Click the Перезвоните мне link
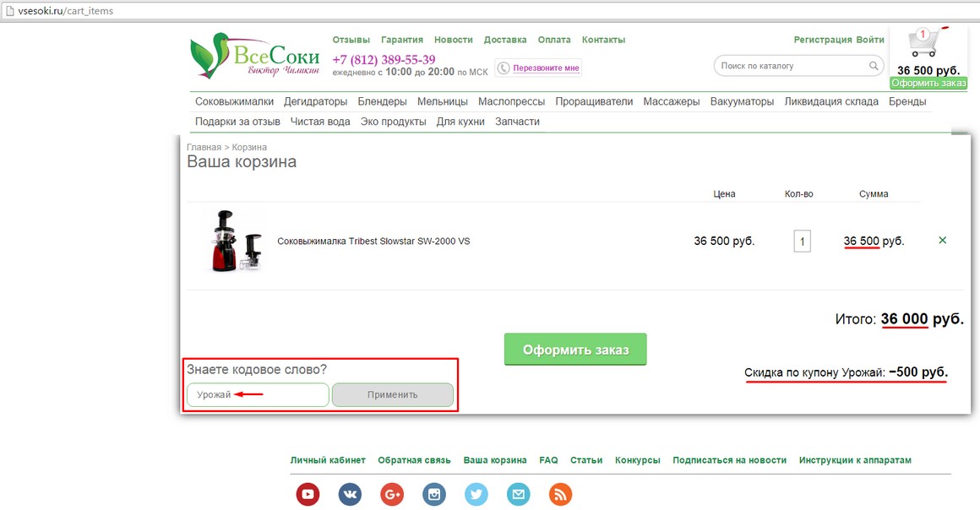Image resolution: width=980 pixels, height=510 pixels. pyautogui.click(x=547, y=68)
